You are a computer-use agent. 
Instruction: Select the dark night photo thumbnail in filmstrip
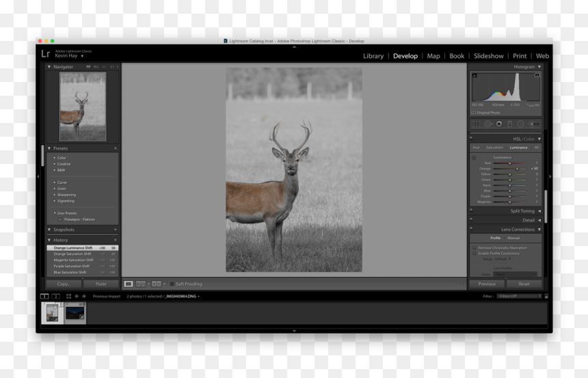coord(75,313)
